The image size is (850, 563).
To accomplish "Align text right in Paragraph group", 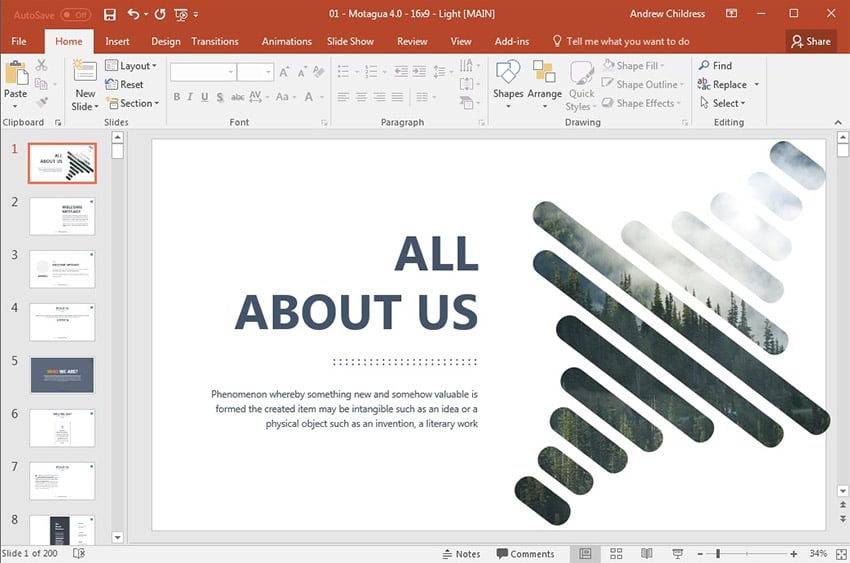I will (x=379, y=97).
